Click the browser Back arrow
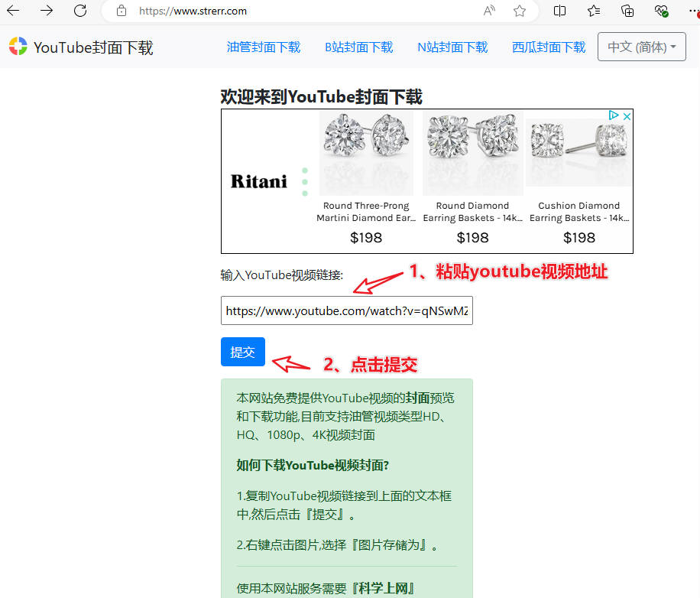700x598 pixels. [x=13, y=11]
